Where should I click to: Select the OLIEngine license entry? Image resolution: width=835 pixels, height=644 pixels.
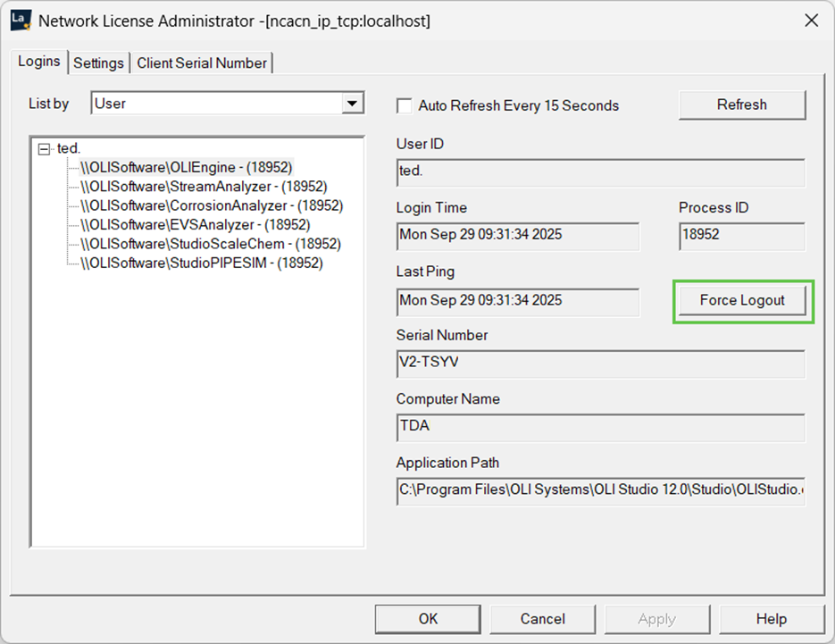(x=186, y=167)
